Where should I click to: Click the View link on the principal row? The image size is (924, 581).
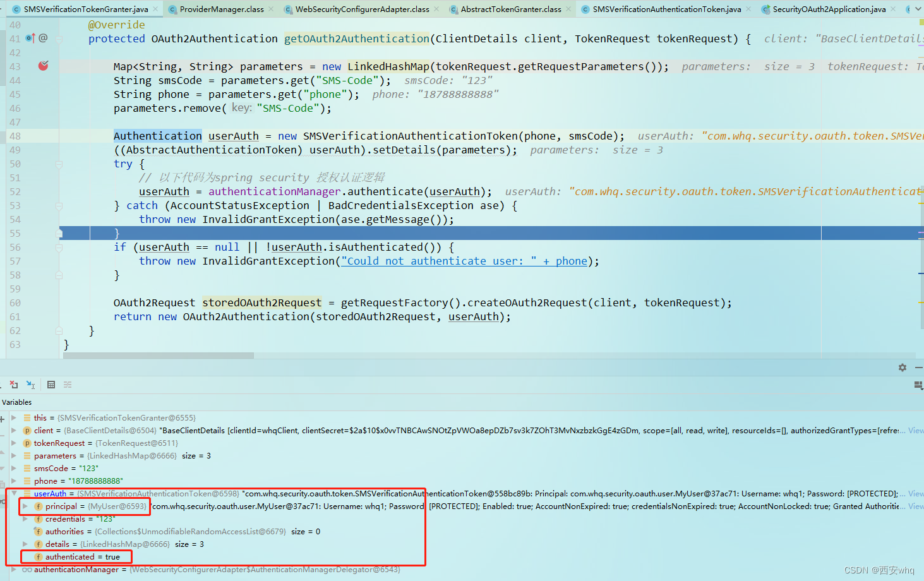point(916,506)
